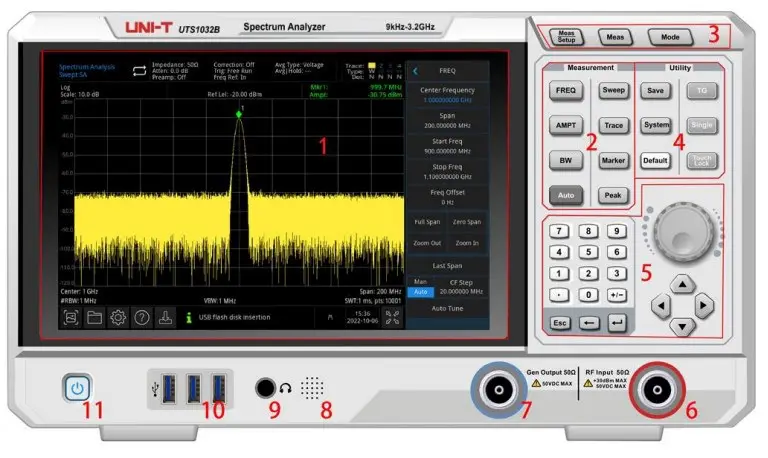
Task: Push the Peak hard key
Action: tap(613, 195)
